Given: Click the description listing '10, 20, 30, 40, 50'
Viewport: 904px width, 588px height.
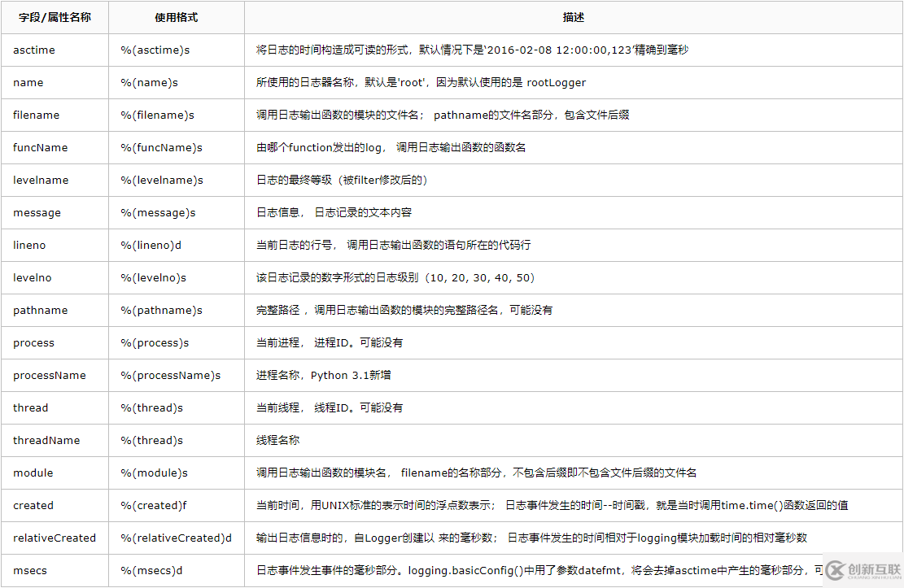Looking at the screenshot, I should coord(574,278).
